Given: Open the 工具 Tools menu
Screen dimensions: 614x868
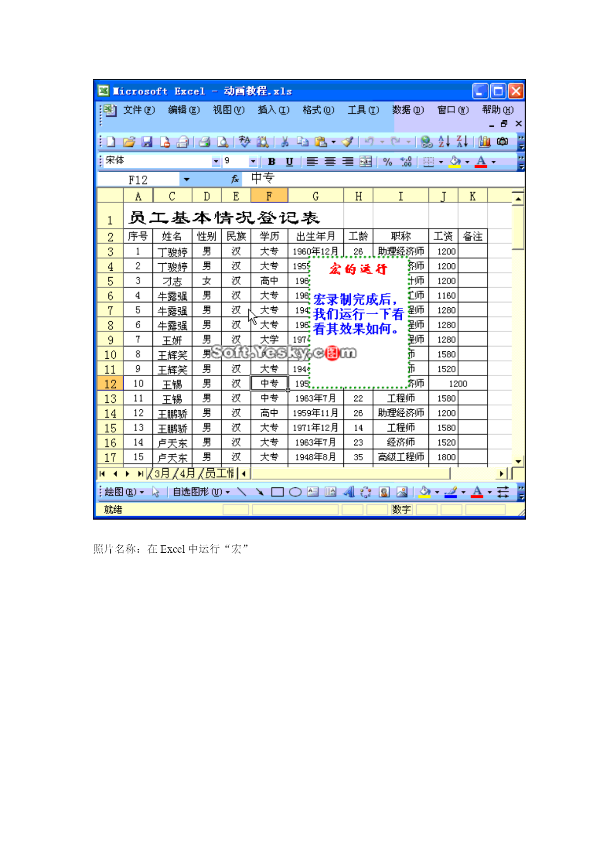Looking at the screenshot, I should pyautogui.click(x=363, y=110).
